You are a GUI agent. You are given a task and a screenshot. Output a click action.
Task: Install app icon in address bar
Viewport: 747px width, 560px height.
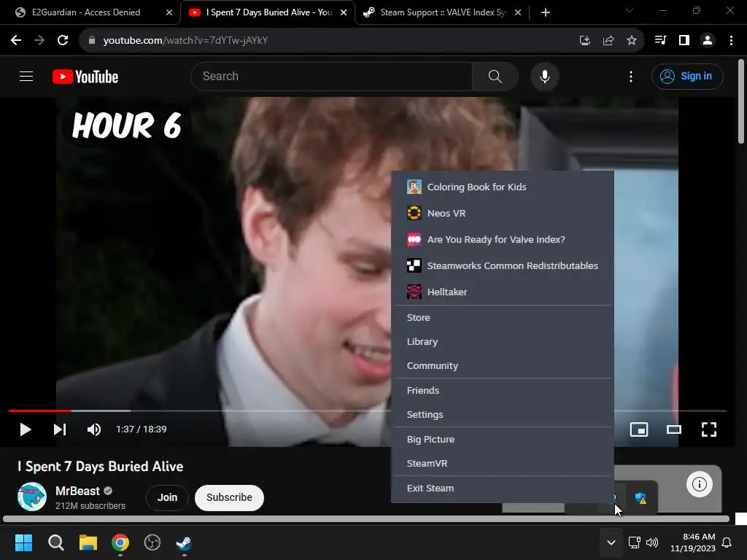584,41
